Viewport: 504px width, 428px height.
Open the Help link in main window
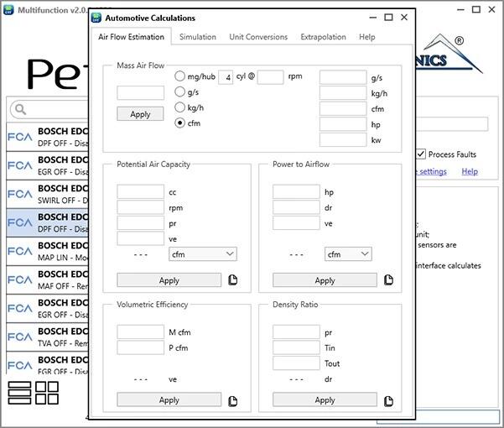click(470, 171)
